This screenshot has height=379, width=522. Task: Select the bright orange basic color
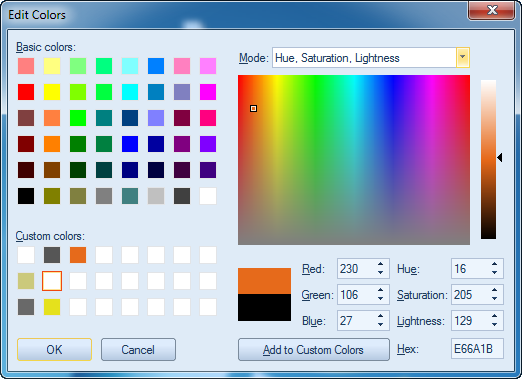point(52,144)
